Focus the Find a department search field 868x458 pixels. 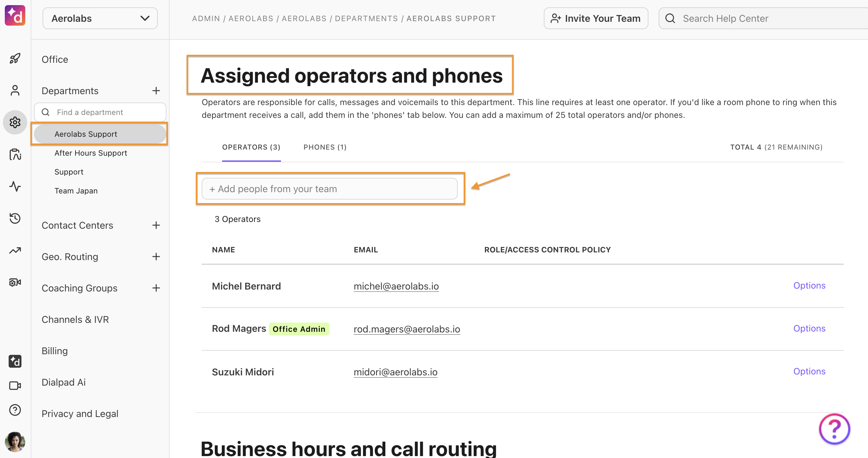[x=100, y=112]
